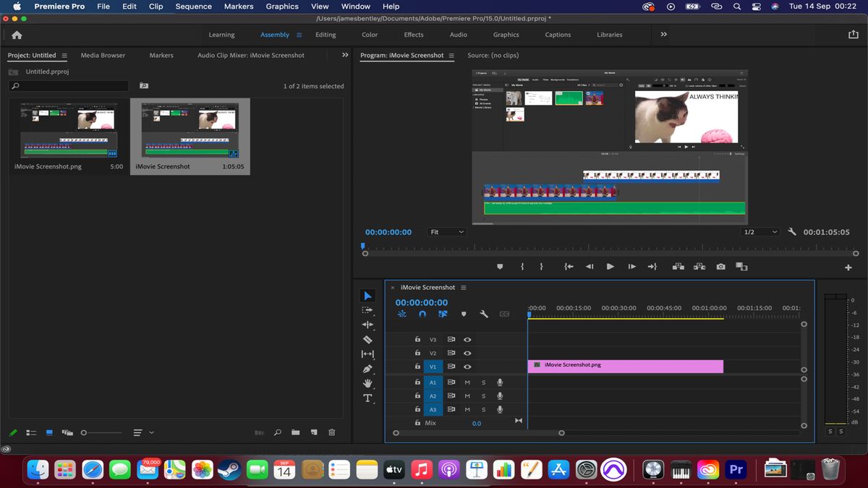Screen dimensions: 868x488
Task: Open the timeline wrench settings icon
Action: click(483, 314)
